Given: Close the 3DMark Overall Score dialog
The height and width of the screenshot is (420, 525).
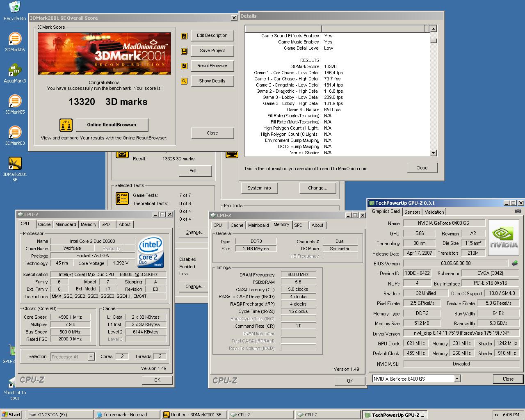Looking at the screenshot, I should pyautogui.click(x=212, y=133).
